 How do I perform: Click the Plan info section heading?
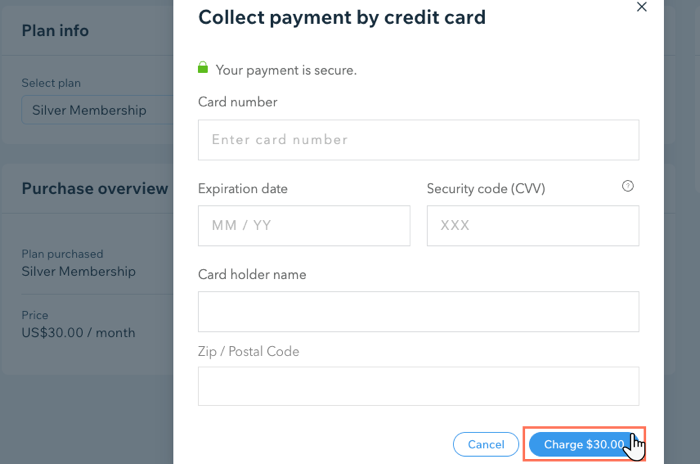pyautogui.click(x=55, y=31)
